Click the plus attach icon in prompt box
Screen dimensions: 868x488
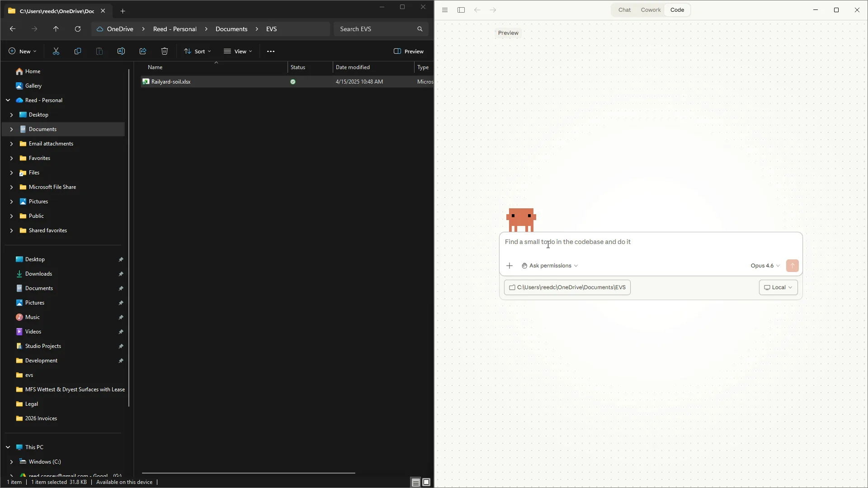509,266
